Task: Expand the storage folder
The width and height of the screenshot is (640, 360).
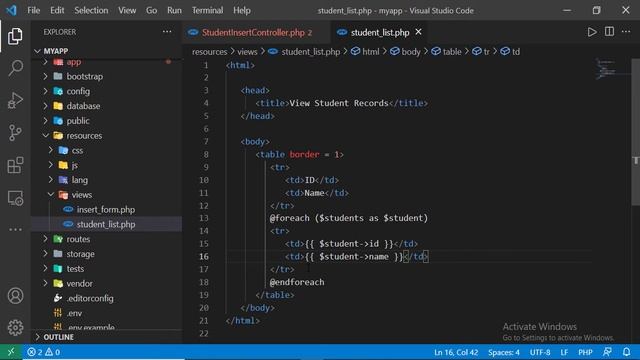Action: (107, 254)
